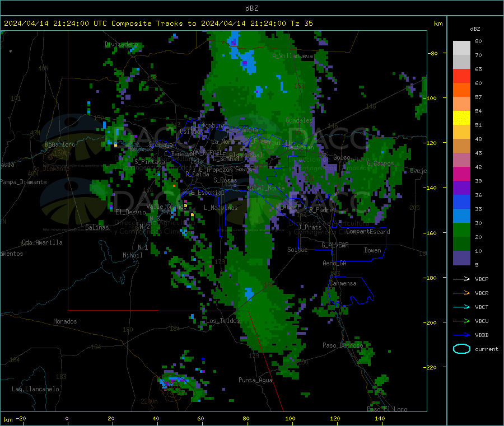504x426 pixels.
Task: Click the 'current' legend label
Action: [487, 349]
